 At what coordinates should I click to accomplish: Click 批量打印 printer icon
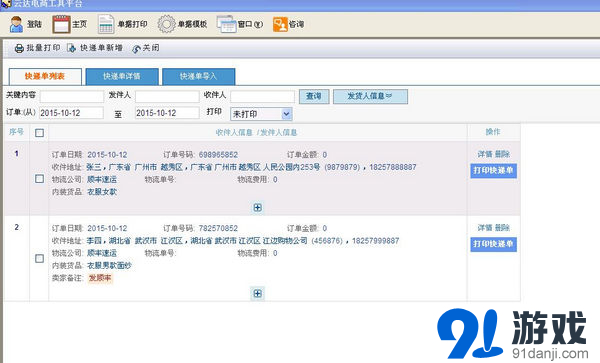pyautogui.click(x=19, y=48)
